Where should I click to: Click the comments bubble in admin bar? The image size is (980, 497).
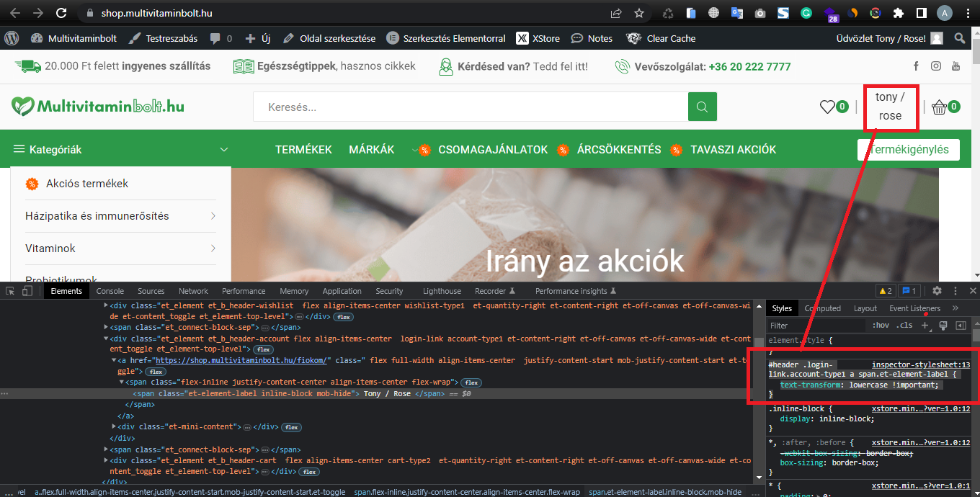[x=215, y=38]
